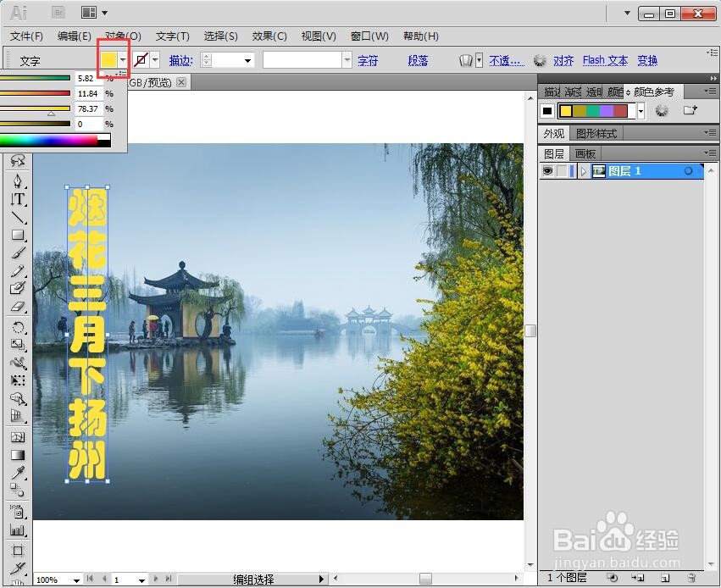Select the Eyedropper tool
721x588 pixels.
coord(18,473)
